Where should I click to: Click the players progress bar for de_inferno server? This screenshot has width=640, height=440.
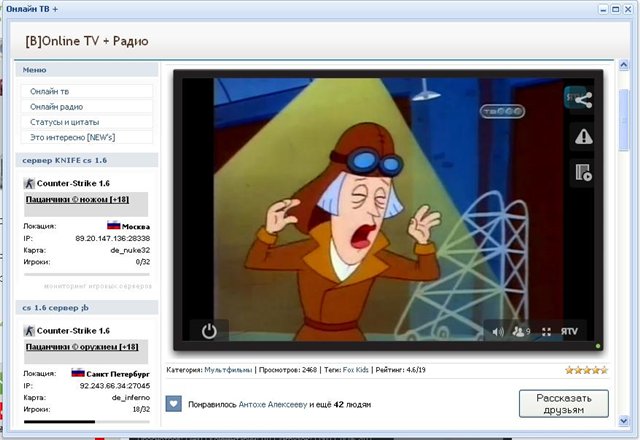87,422
